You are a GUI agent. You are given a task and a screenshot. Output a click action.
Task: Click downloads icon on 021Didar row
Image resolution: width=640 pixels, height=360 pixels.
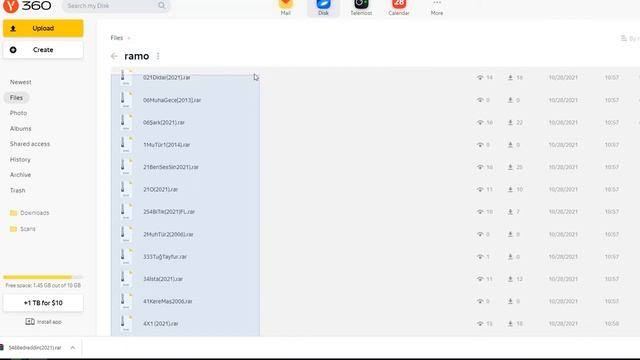[510, 78]
